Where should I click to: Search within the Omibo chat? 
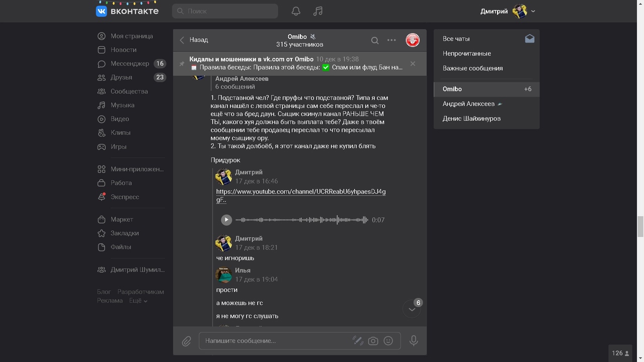(x=375, y=40)
